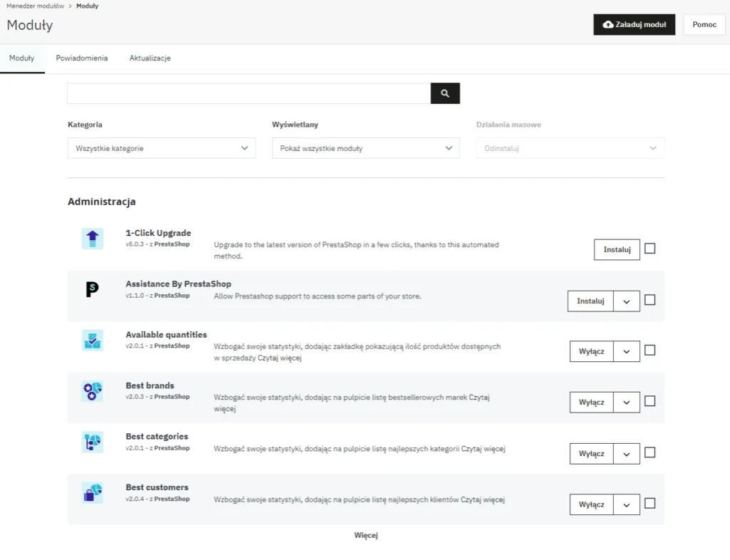Click inside the module search field
Viewport: 730px width, 560px height.
click(x=249, y=93)
